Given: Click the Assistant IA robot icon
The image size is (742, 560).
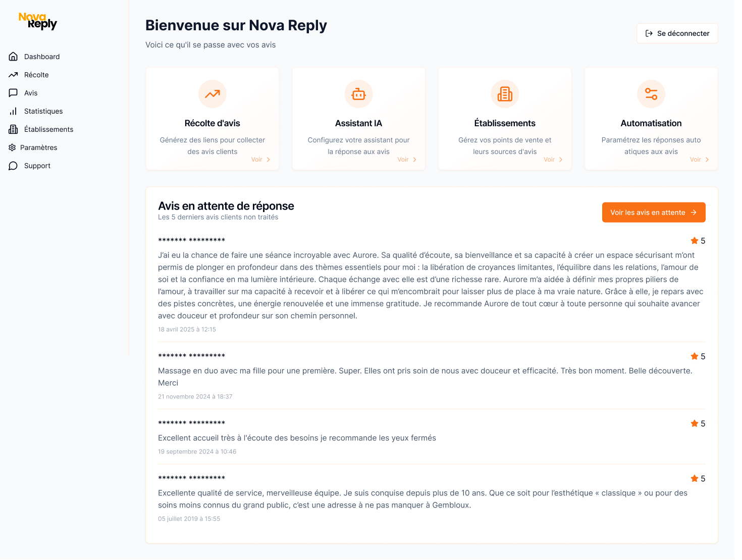Looking at the screenshot, I should coord(358,94).
